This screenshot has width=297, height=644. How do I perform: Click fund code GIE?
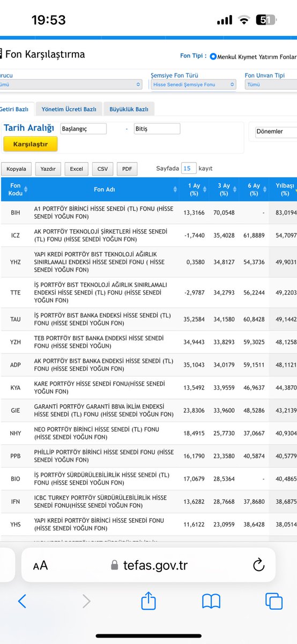16,410
